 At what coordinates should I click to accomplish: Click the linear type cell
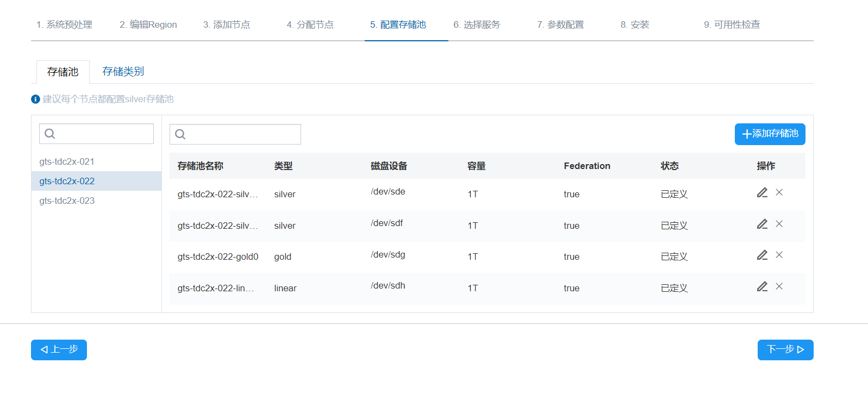tap(285, 288)
